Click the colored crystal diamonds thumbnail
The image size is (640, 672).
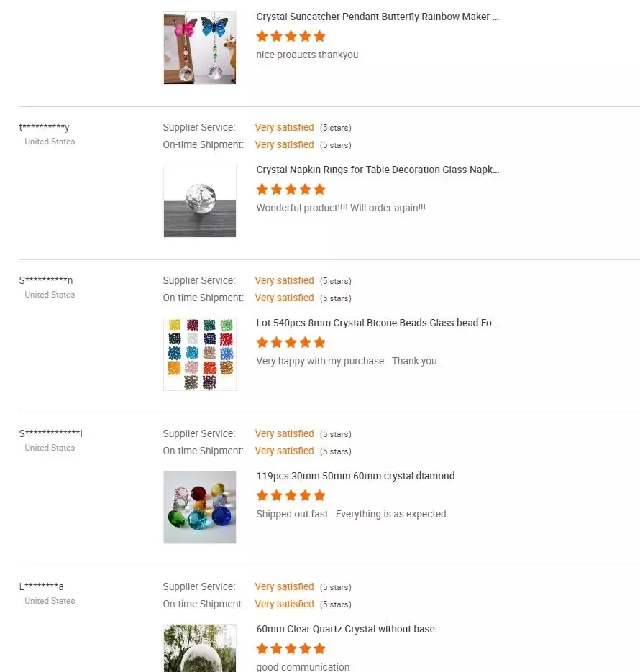pos(199,507)
